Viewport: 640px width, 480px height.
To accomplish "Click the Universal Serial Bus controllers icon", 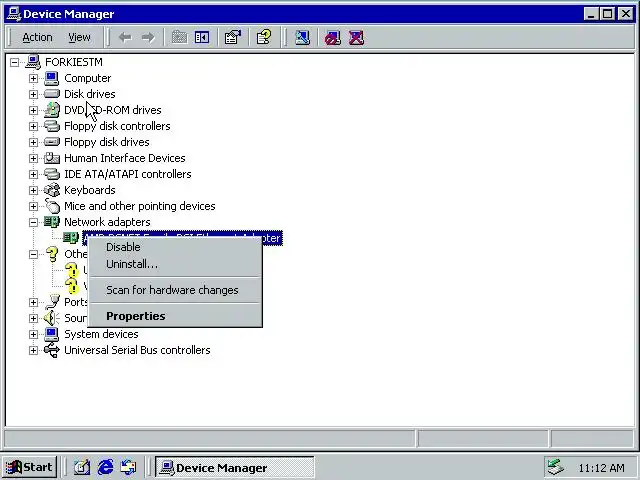I will 52,350.
